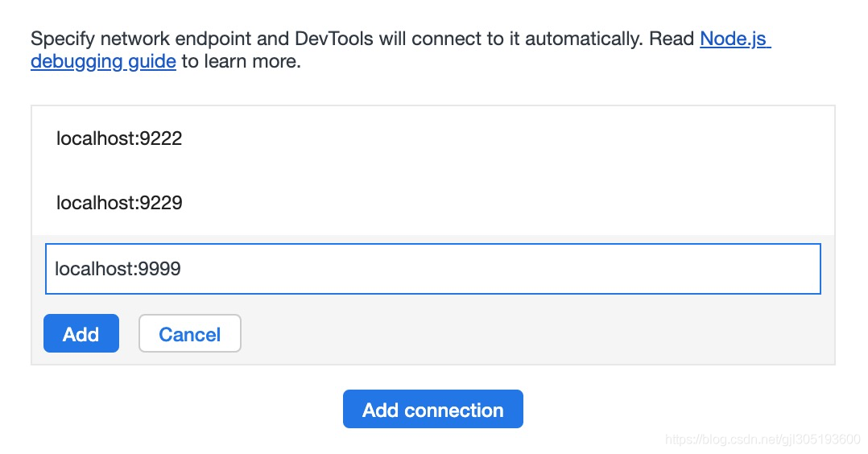
Task: Click the word "localhost" in the input field
Action: [93, 269]
